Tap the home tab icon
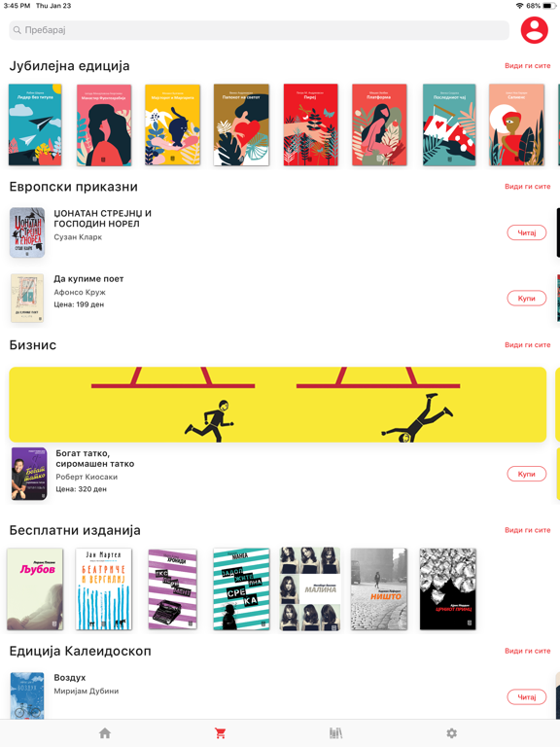This screenshot has height=747, width=560. tap(105, 732)
